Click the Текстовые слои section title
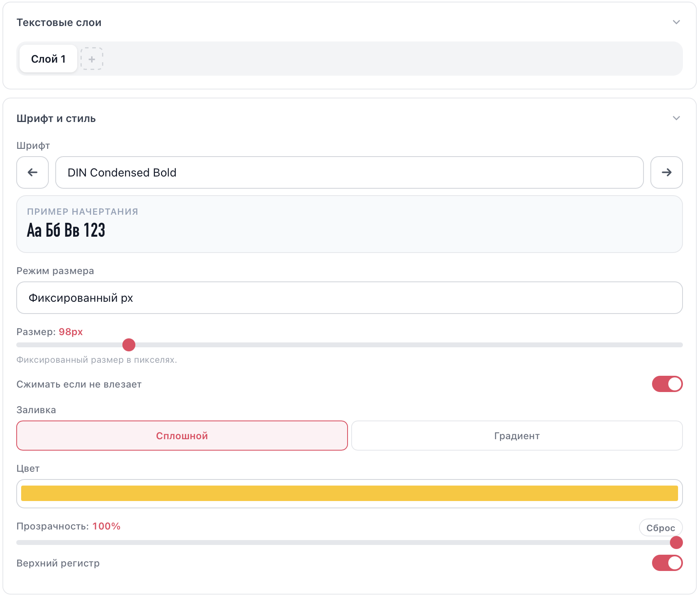The image size is (700, 597). pyautogui.click(x=59, y=22)
